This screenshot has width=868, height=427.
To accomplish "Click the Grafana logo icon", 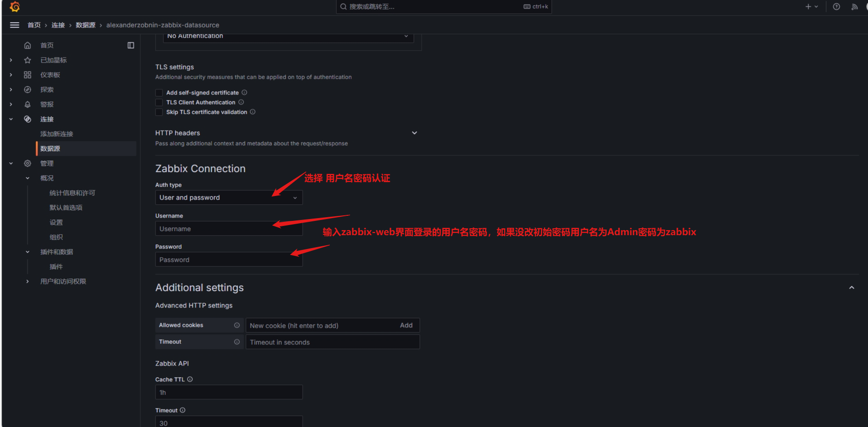I will pos(15,7).
